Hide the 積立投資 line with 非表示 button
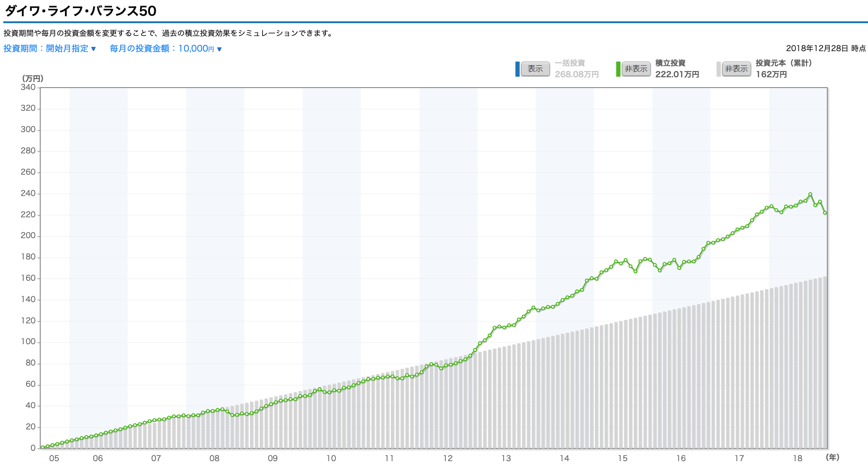 [x=636, y=69]
